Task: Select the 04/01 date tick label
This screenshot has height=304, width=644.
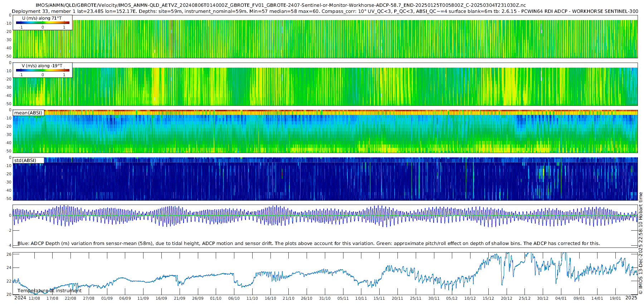Action: (x=561, y=298)
